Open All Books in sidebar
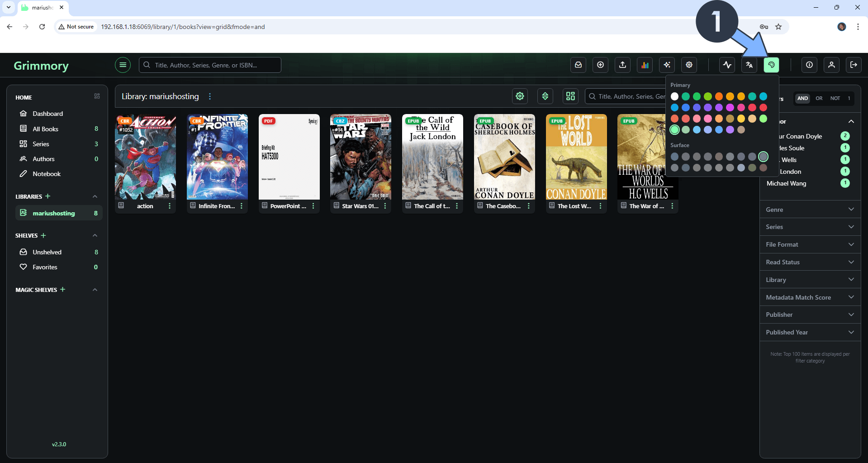This screenshot has width=868, height=463. (45, 129)
